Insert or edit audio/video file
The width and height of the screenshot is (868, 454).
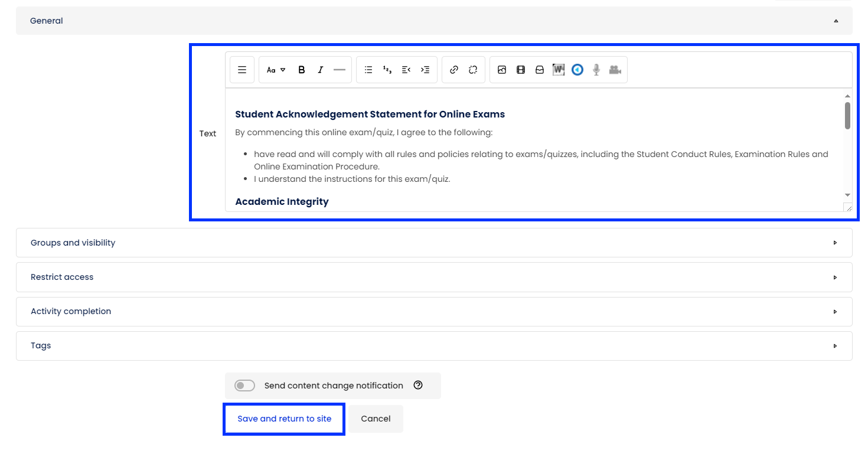pos(521,70)
